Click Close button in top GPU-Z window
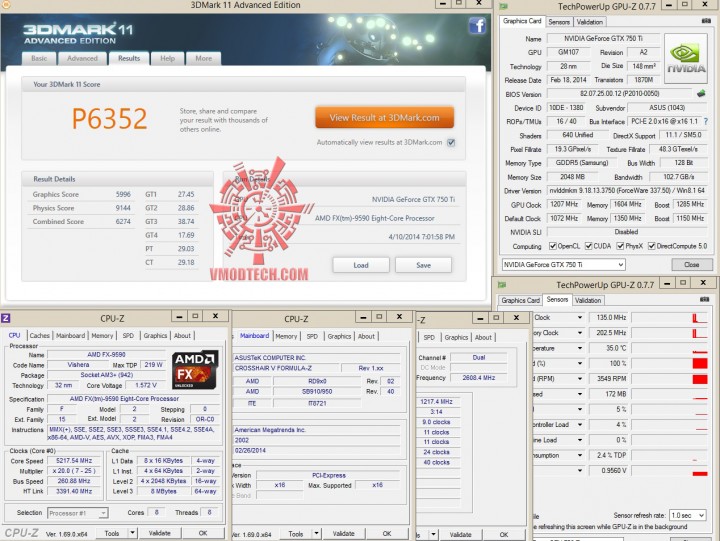The width and height of the screenshot is (720, 541). coord(692,265)
